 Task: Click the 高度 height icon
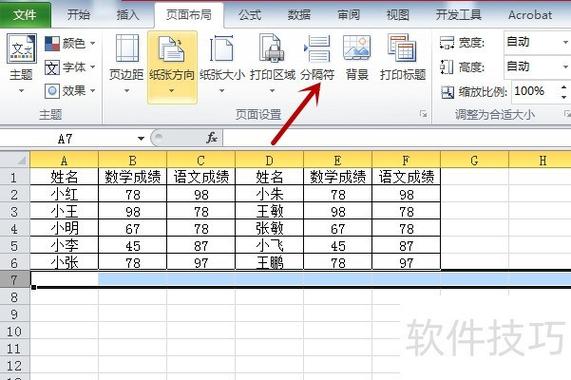coord(447,67)
